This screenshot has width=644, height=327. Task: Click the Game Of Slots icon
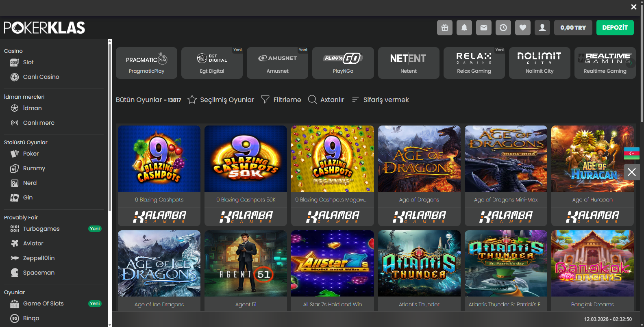[x=15, y=303]
